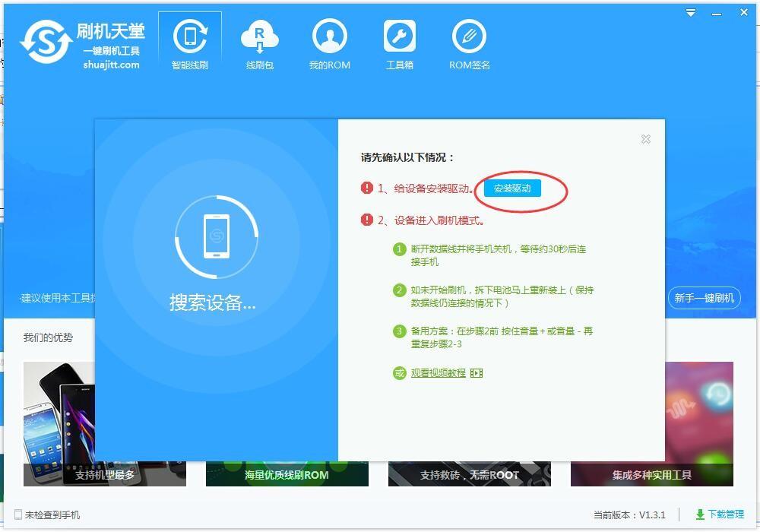Viewport: 760px width, 532px height.
Task: Open the window dropdown arrow in title bar
Action: 690,12
